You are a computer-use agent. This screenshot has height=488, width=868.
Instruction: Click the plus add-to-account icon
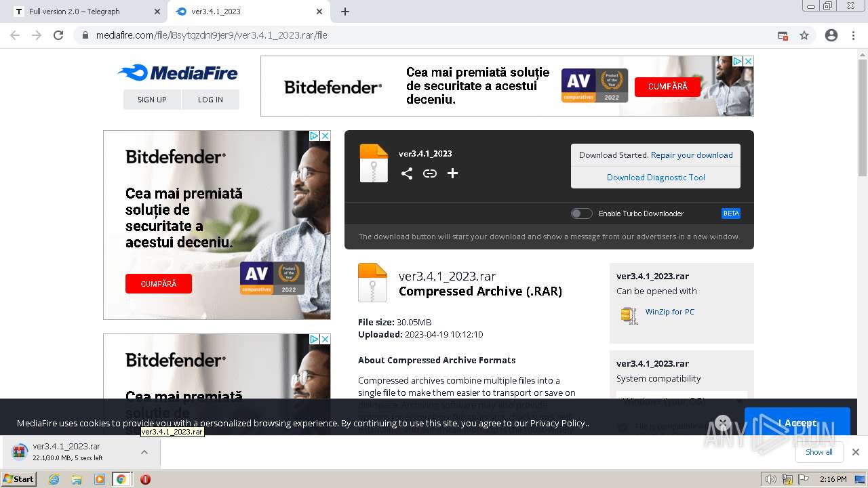pos(453,174)
